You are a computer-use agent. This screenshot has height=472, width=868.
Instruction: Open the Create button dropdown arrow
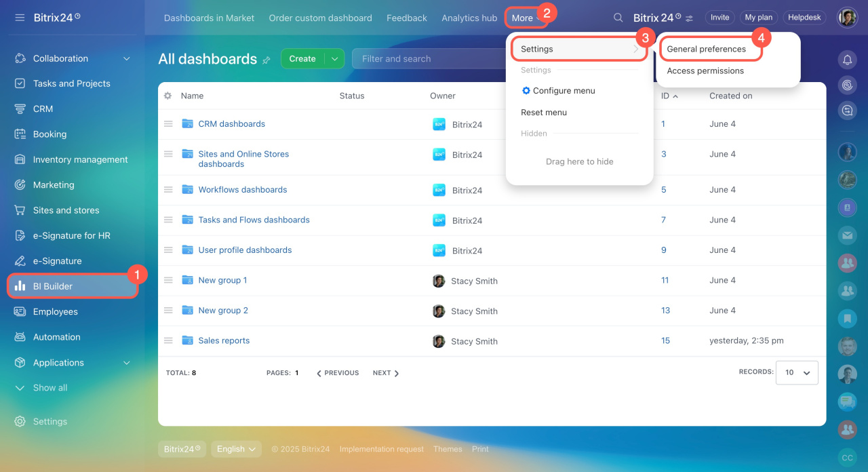(x=334, y=59)
